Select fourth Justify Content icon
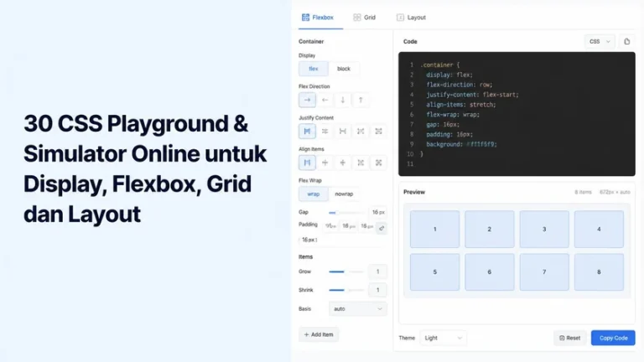The width and height of the screenshot is (644, 362). [361, 132]
